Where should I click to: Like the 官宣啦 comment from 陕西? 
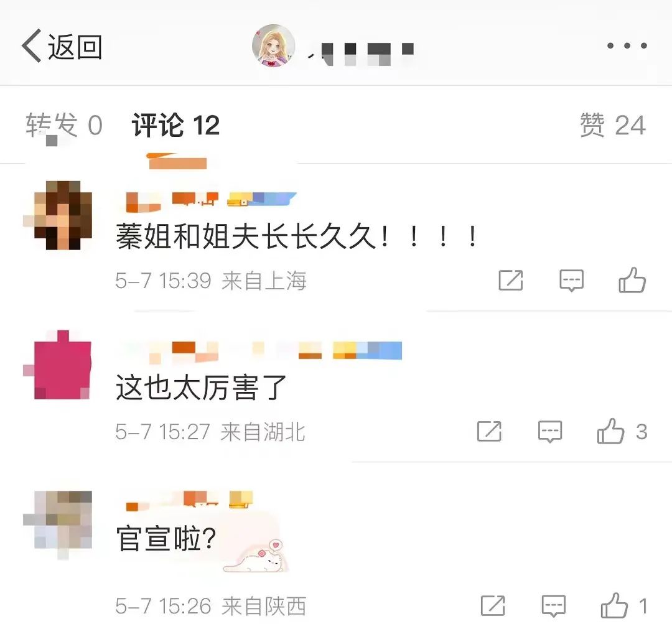[x=624, y=605]
